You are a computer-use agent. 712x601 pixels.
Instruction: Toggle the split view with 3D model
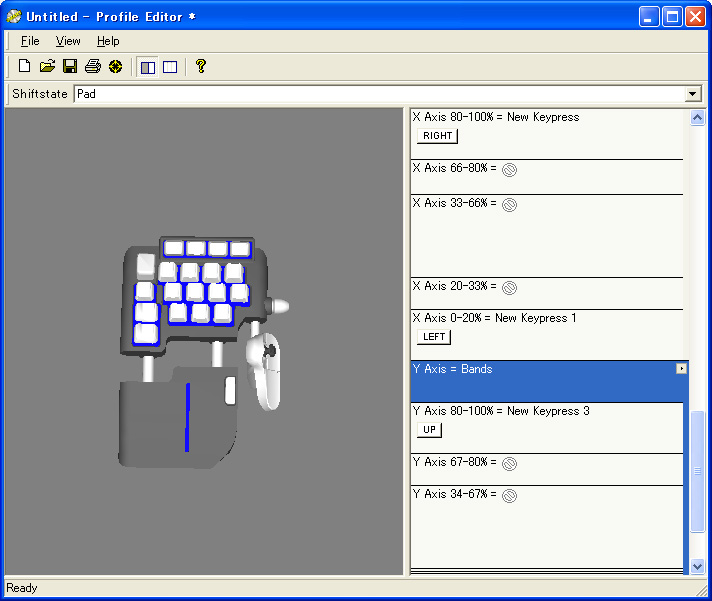pyautogui.click(x=148, y=67)
